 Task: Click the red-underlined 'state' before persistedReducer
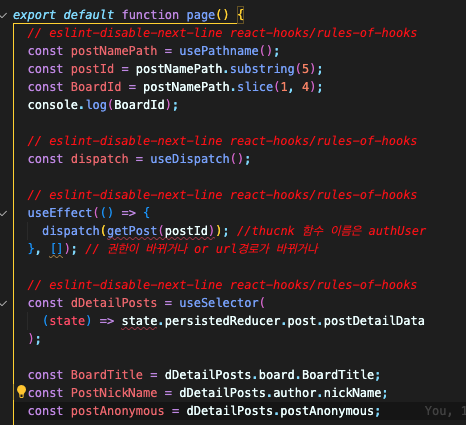point(139,321)
